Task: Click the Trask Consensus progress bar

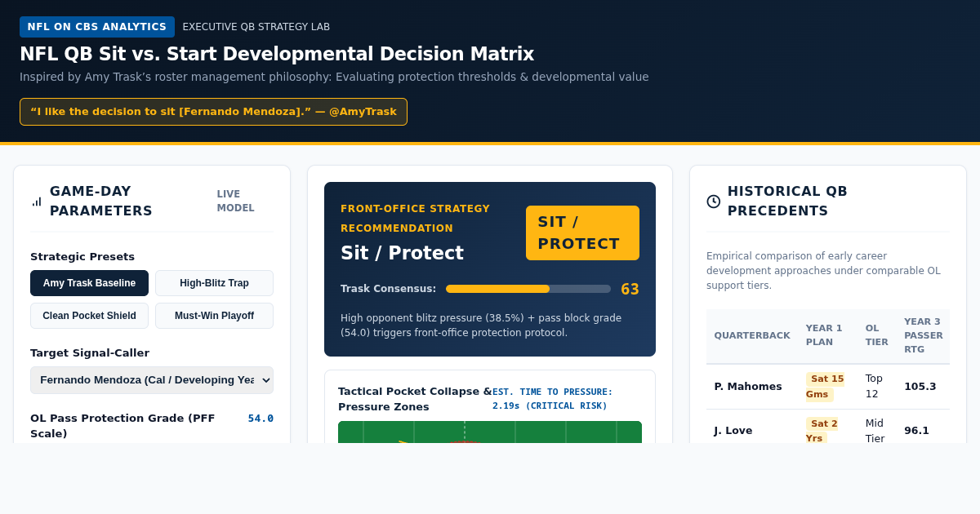Action: click(528, 289)
